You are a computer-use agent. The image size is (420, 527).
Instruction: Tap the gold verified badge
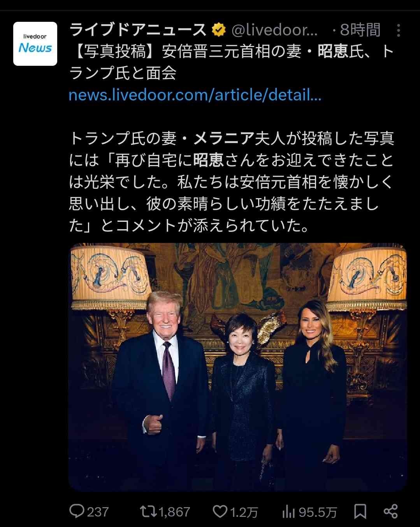coord(219,30)
